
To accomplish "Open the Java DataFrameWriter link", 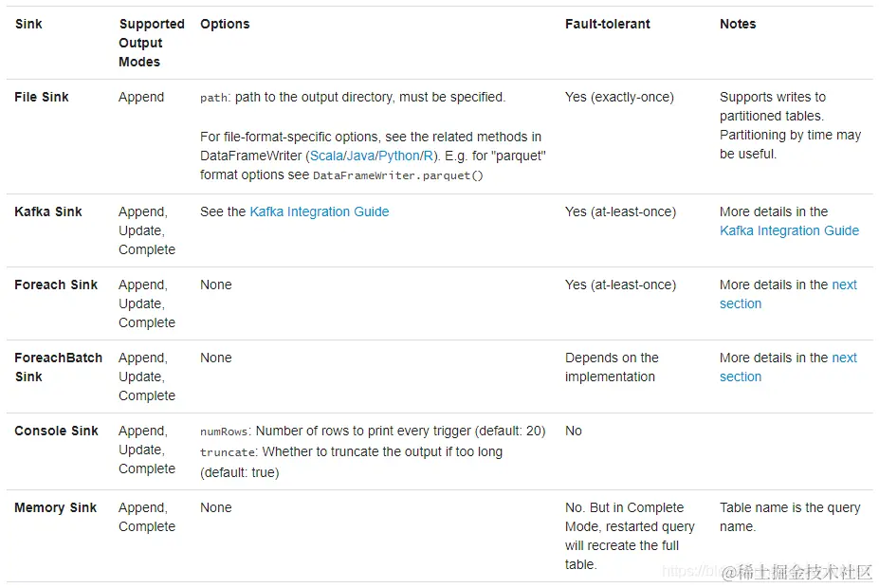I will pos(361,156).
